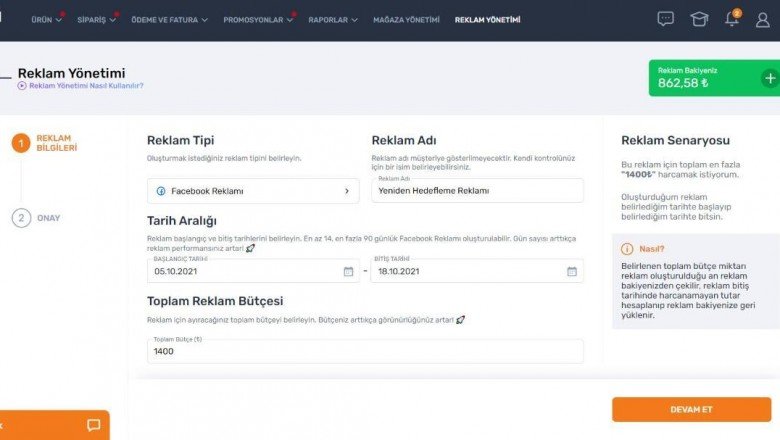
Task: Click the Reklam Senaryosu heading
Action: coord(676,140)
